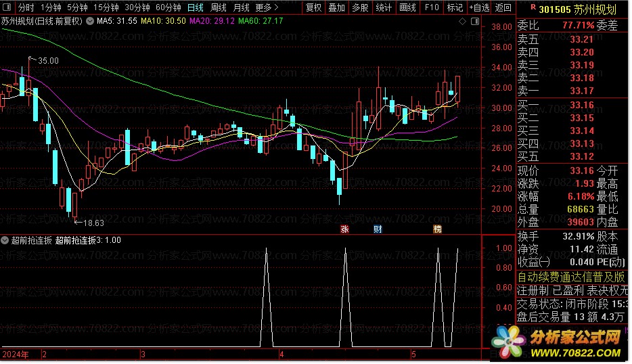Click the orange 榜 event marker
The image size is (632, 364).
tap(437, 229)
